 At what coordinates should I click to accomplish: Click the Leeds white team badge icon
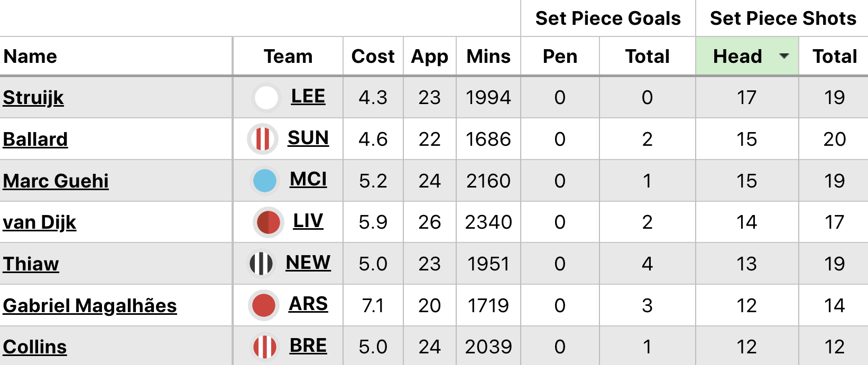(x=266, y=98)
